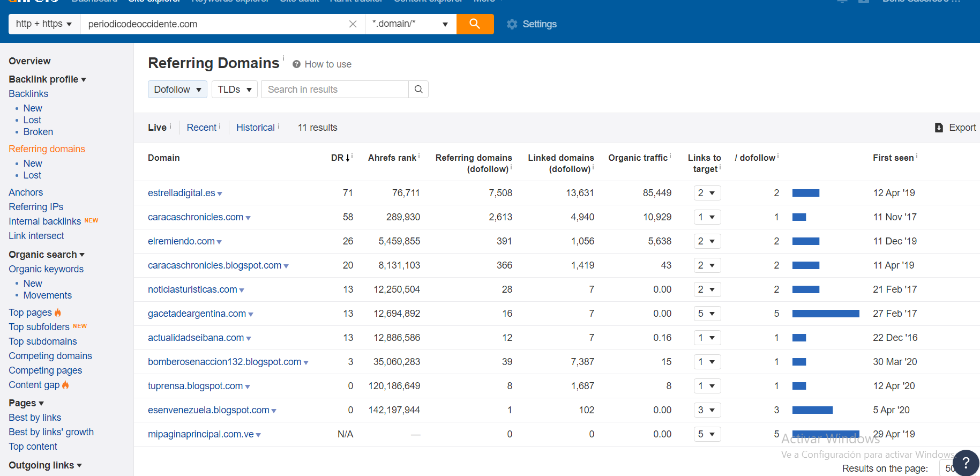Collapse the Pages section
This screenshot has width=980, height=476.
[x=26, y=403]
